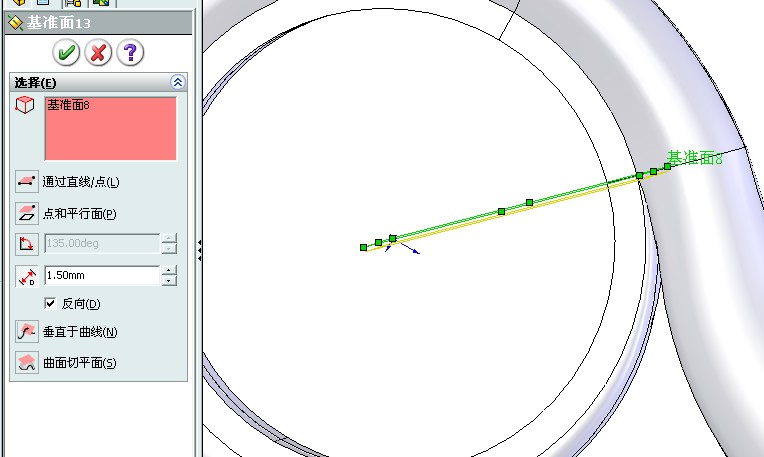This screenshot has height=457, width=764.
Task: Click the panel splitter collapse arrows
Action: pyautogui.click(x=199, y=250)
